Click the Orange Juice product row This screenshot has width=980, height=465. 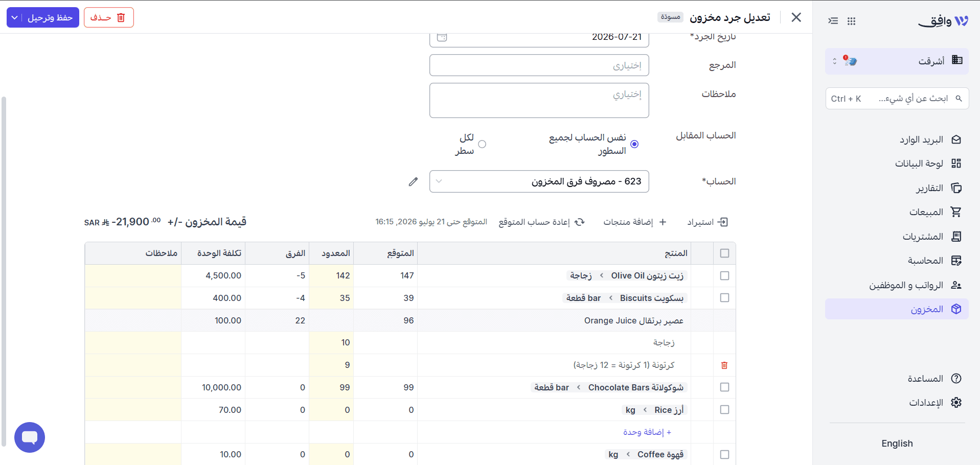pos(410,320)
